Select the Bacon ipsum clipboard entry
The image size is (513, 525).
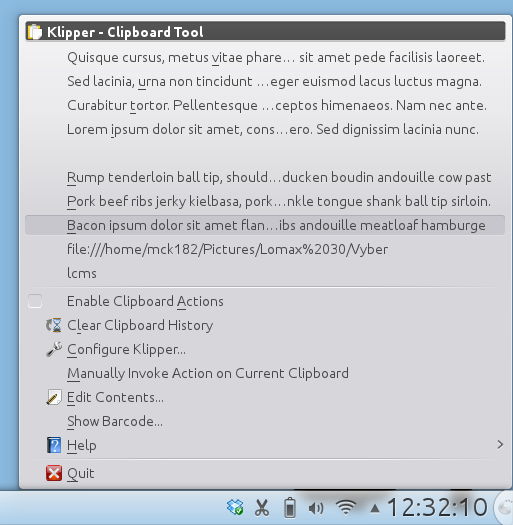[x=265, y=225]
